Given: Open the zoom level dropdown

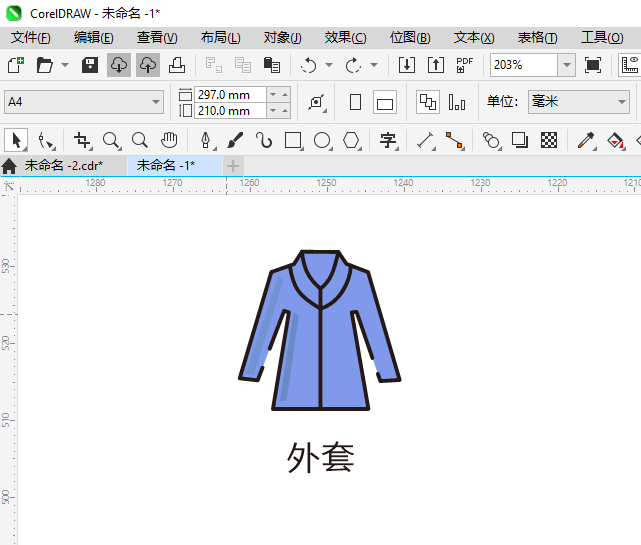Looking at the screenshot, I should point(567,65).
